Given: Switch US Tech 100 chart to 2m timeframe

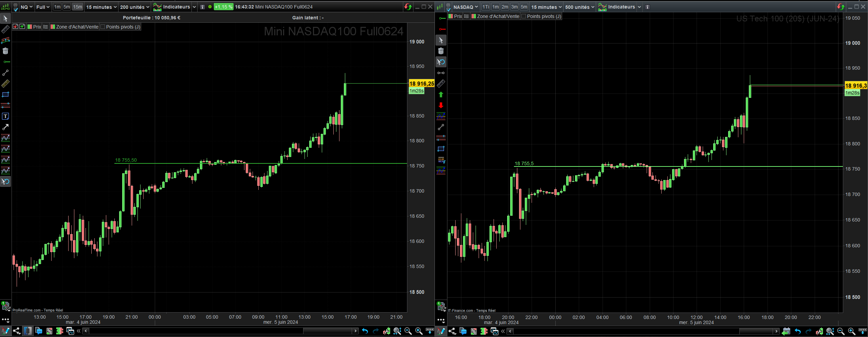Looking at the screenshot, I should point(505,7).
